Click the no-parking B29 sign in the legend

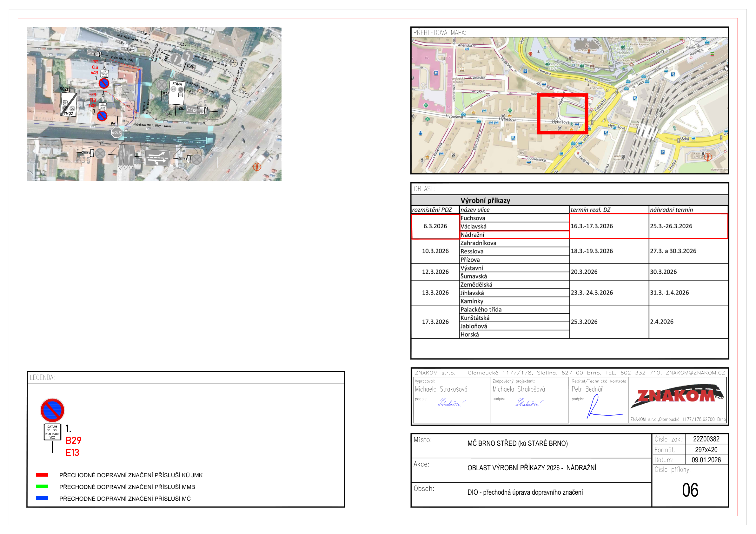(x=52, y=410)
